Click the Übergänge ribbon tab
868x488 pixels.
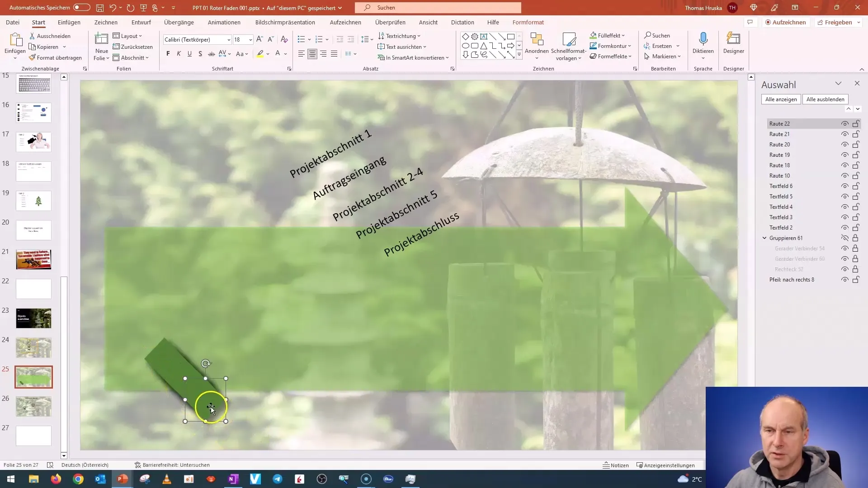[178, 23]
